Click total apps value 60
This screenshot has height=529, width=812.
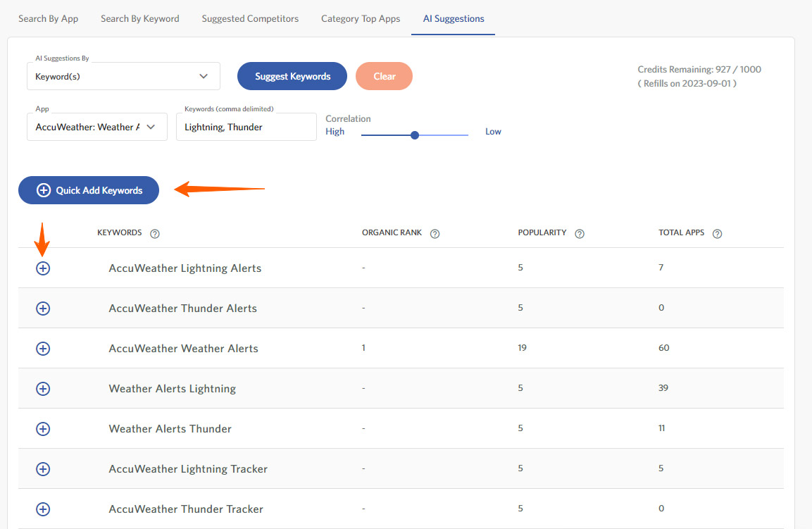[664, 348]
